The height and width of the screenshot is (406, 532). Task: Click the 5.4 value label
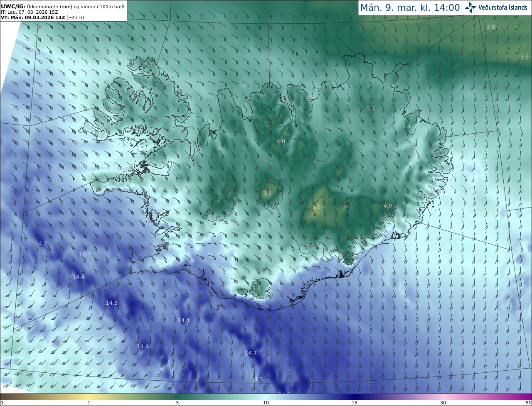[406, 126]
